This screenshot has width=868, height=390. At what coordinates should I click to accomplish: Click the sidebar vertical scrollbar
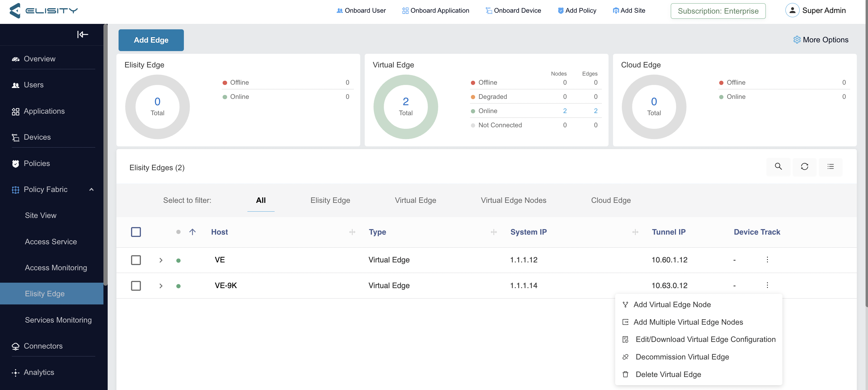106,155
